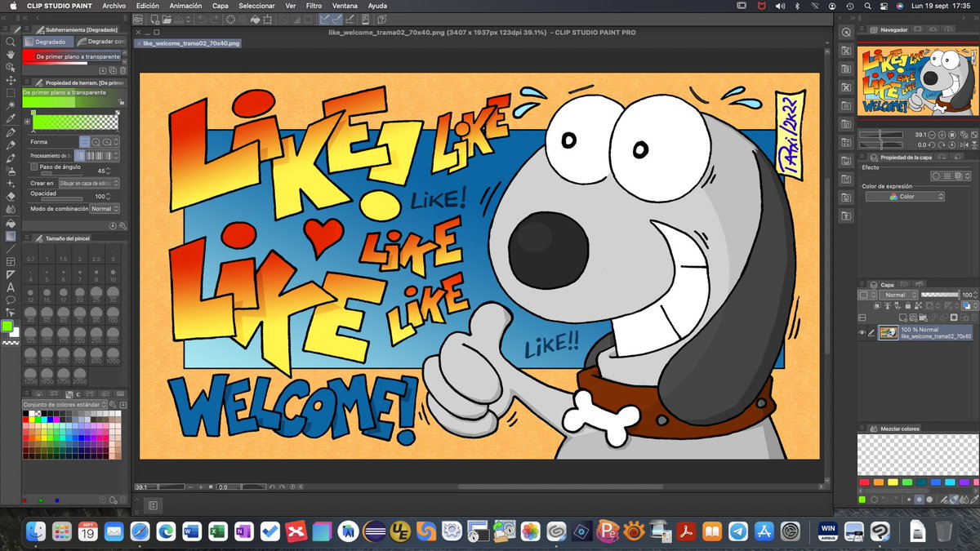Viewport: 980px width, 551px height.
Task: Select the Fill bucket tool
Action: coord(11,223)
